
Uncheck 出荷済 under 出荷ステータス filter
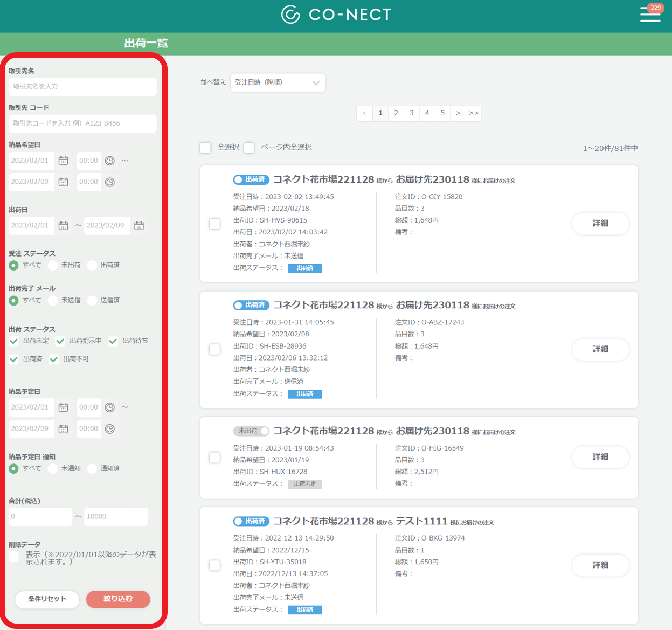[x=14, y=359]
